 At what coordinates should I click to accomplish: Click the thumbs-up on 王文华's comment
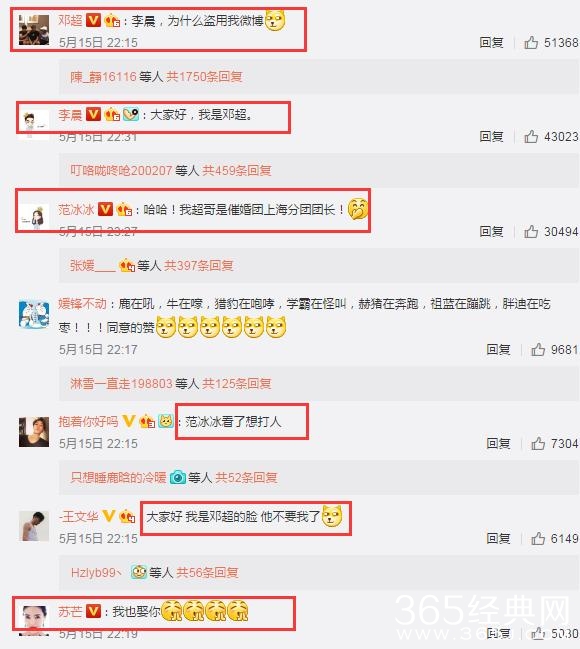pos(538,538)
